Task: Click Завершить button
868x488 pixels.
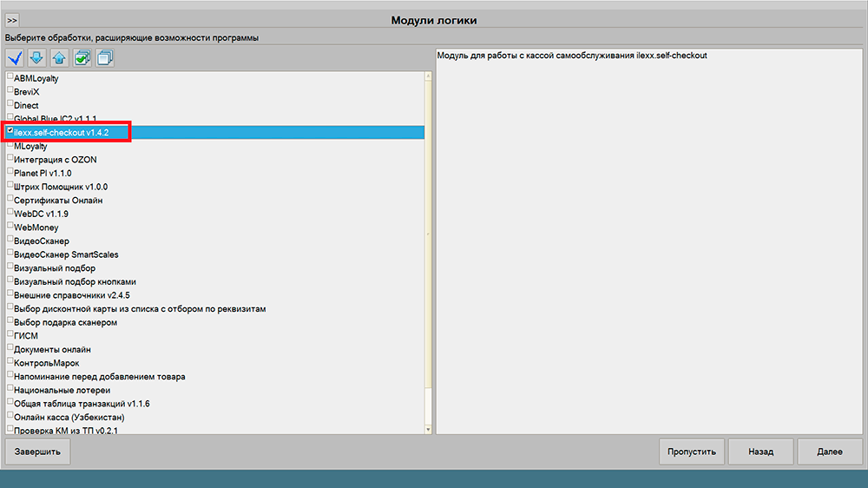Action: (37, 452)
